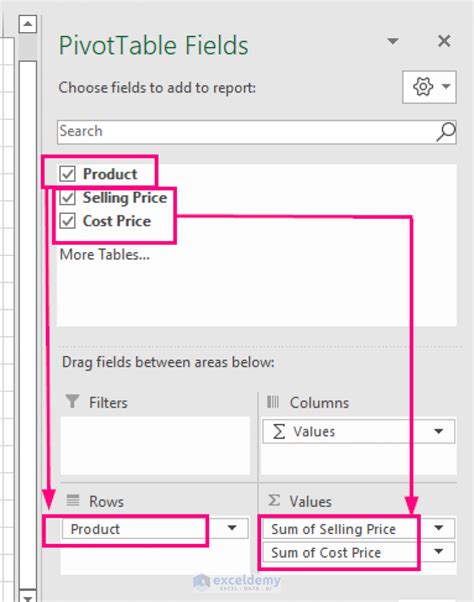Viewport: 474px width, 602px height.
Task: Click the Columns area icon
Action: 273,402
